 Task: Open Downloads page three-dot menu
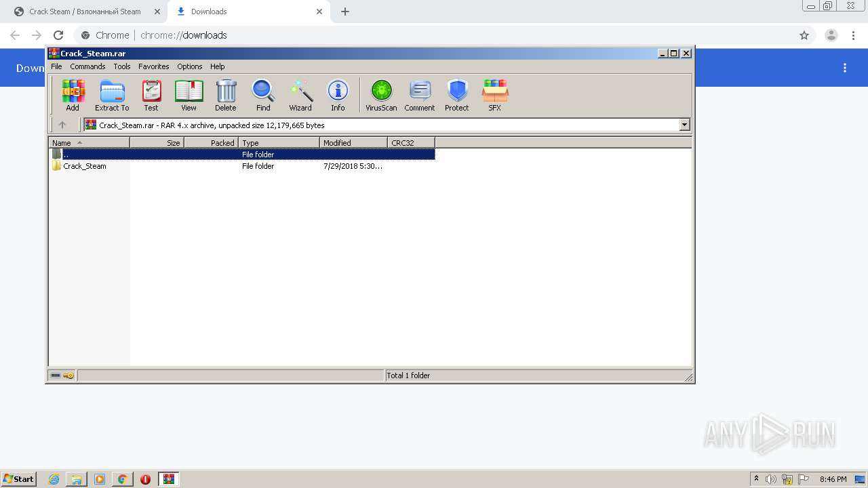tap(845, 68)
